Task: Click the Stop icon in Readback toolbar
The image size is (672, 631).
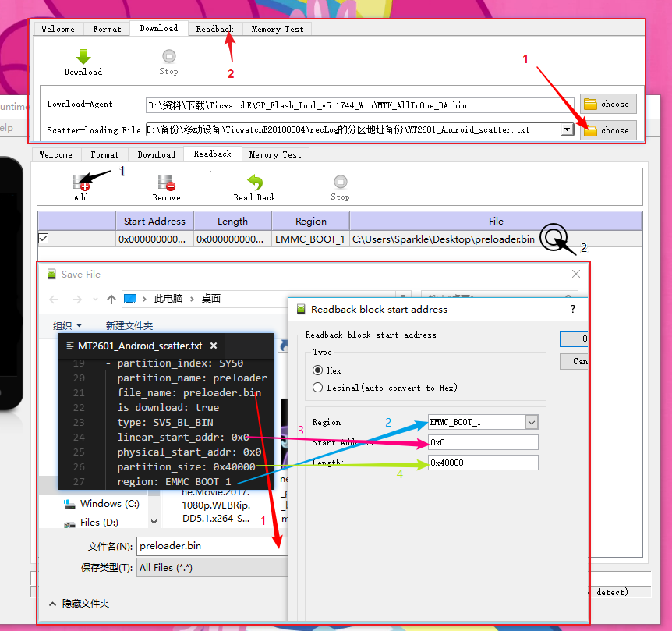Action: [x=340, y=182]
